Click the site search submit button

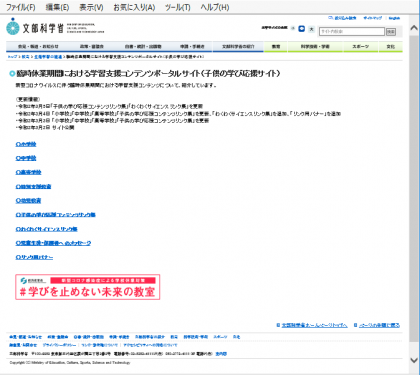[x=391, y=32]
